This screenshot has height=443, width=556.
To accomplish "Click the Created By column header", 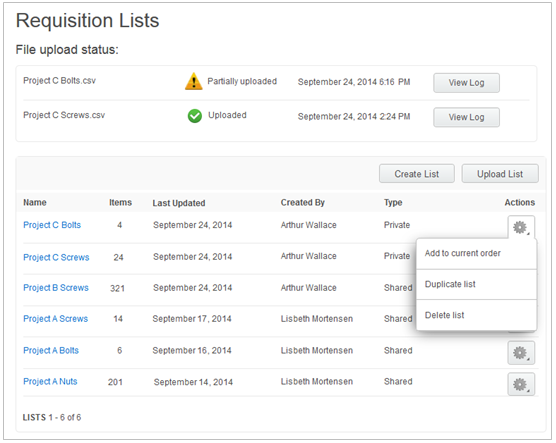I will pos(302,203).
